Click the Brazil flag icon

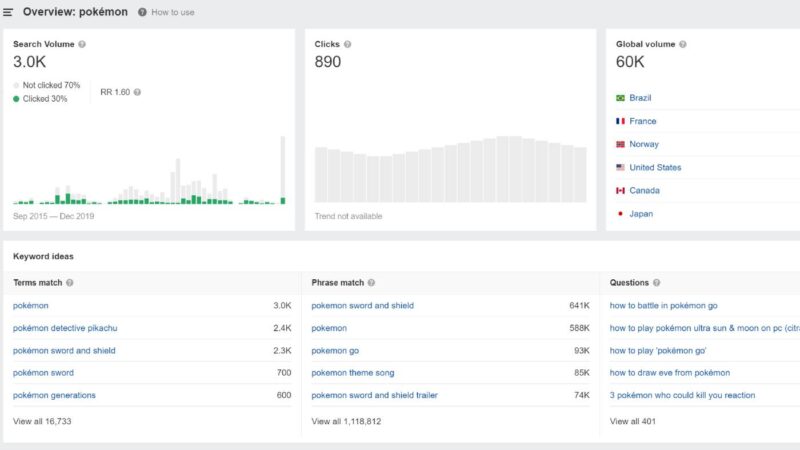click(620, 98)
